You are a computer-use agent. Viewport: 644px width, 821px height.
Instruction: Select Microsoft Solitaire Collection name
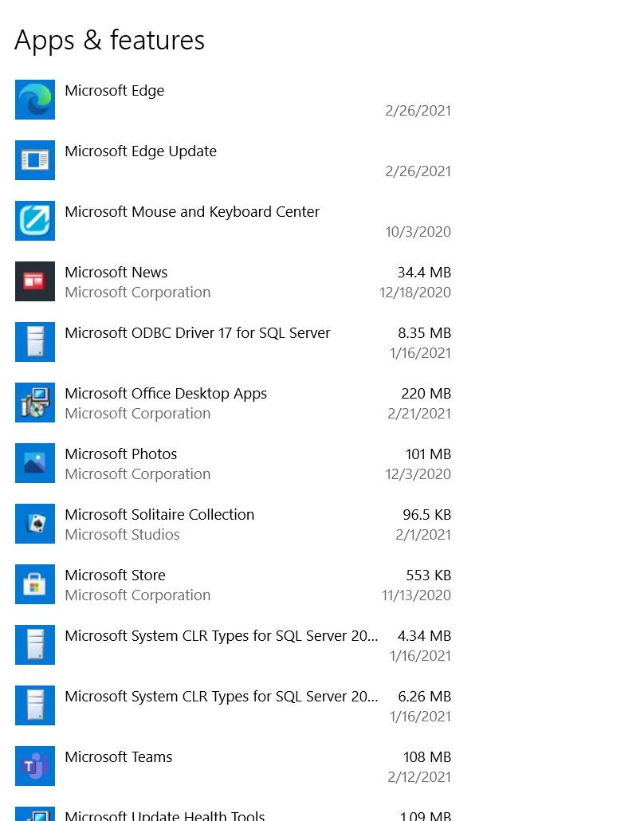(x=159, y=515)
